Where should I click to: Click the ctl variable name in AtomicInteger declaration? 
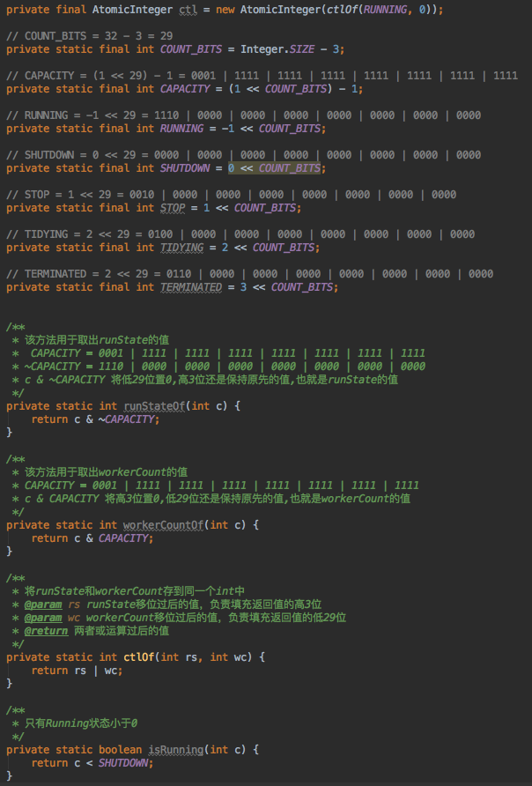click(188, 10)
